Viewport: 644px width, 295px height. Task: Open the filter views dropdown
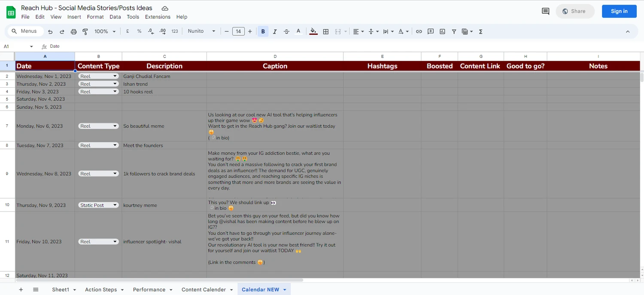467,31
